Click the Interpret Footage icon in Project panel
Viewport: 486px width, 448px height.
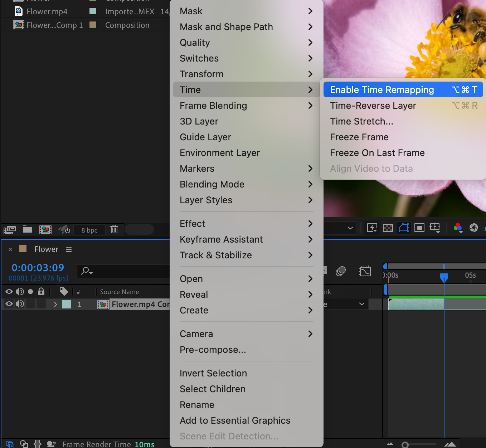pyautogui.click(x=9, y=230)
